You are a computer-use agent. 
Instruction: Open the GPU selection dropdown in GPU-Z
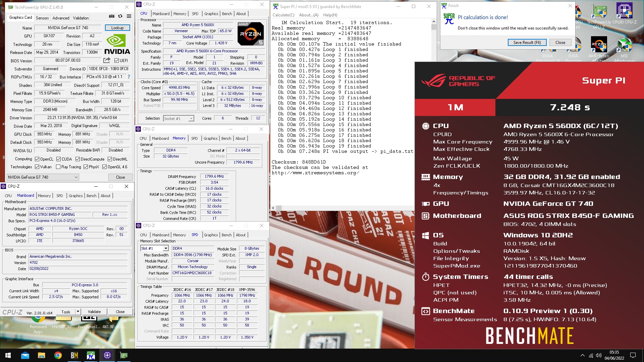point(43,177)
